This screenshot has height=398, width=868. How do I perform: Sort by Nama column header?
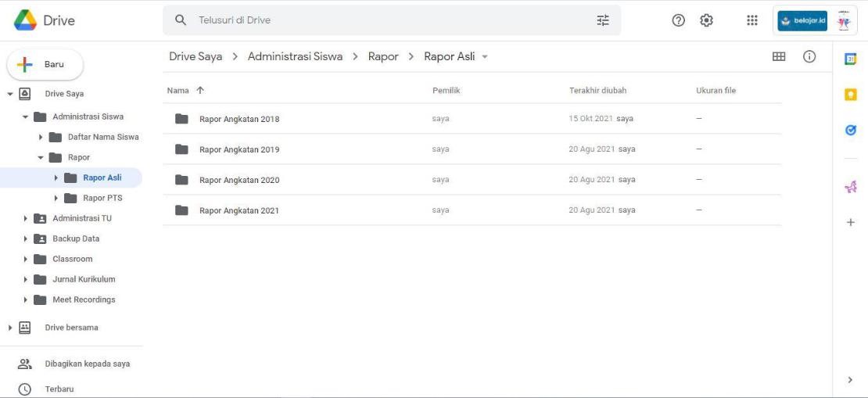[x=178, y=91]
